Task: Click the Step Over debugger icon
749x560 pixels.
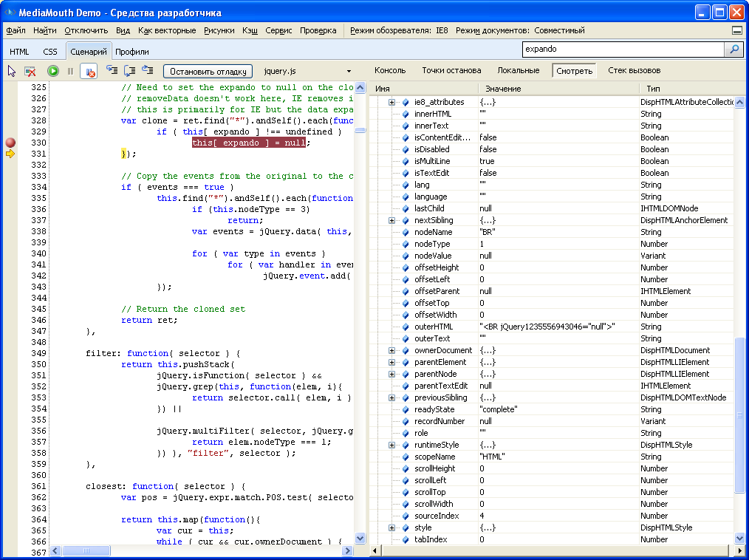Action: point(130,70)
